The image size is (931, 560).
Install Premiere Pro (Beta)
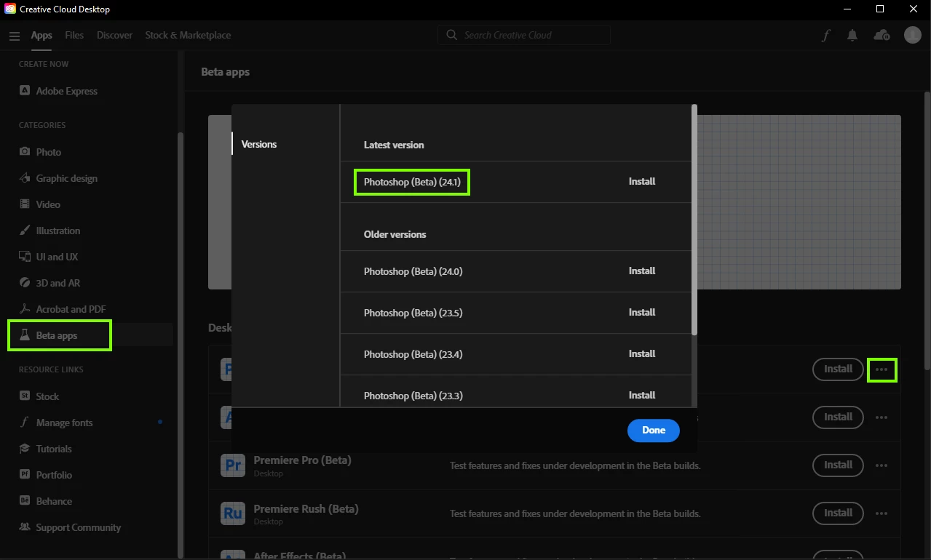(838, 465)
